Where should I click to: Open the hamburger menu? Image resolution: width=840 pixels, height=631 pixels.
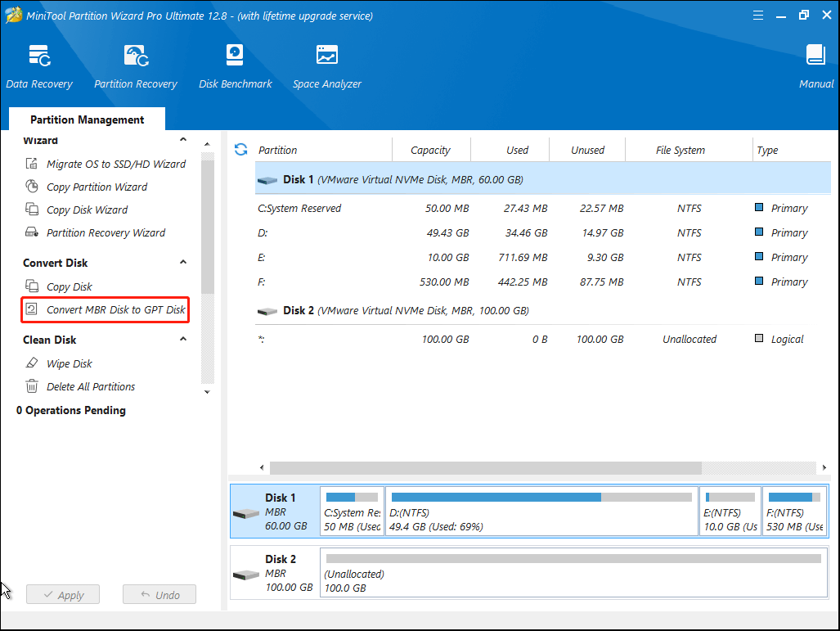tap(757, 15)
